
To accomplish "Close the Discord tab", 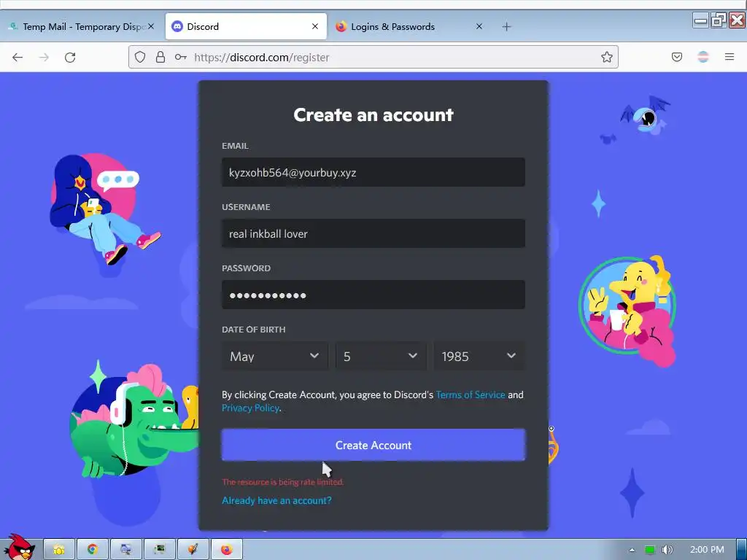I will [315, 27].
